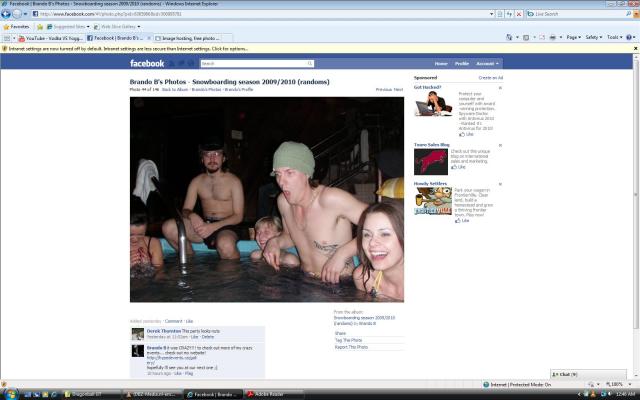
Task: Click the Compatibility View icon
Action: click(x=500, y=14)
